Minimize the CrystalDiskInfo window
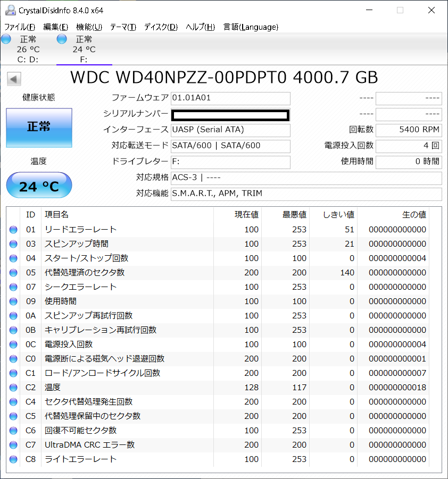This screenshot has height=479, width=448. [369, 11]
